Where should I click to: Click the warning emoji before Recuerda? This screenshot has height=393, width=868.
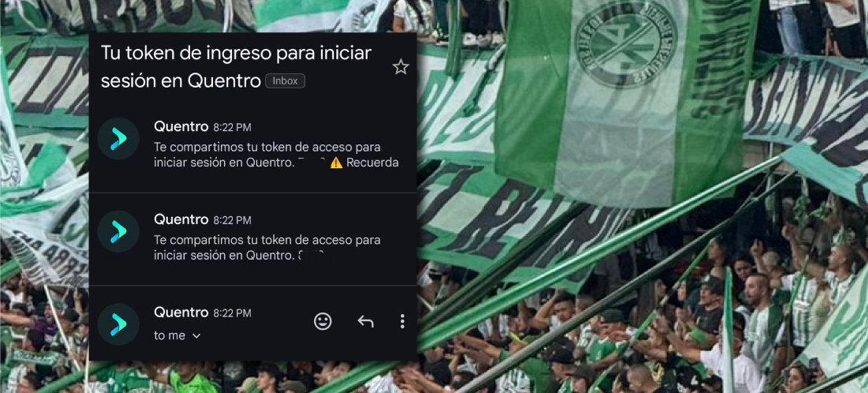[x=336, y=163]
